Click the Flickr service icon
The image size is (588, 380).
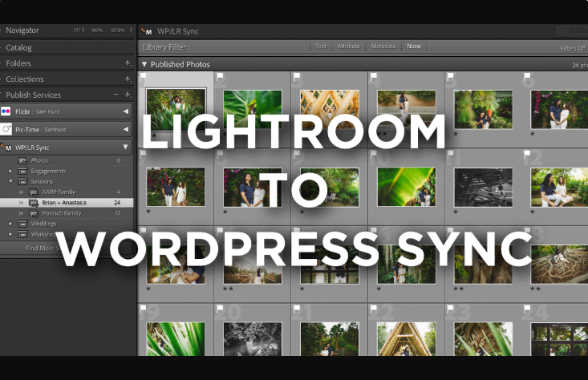coord(6,111)
